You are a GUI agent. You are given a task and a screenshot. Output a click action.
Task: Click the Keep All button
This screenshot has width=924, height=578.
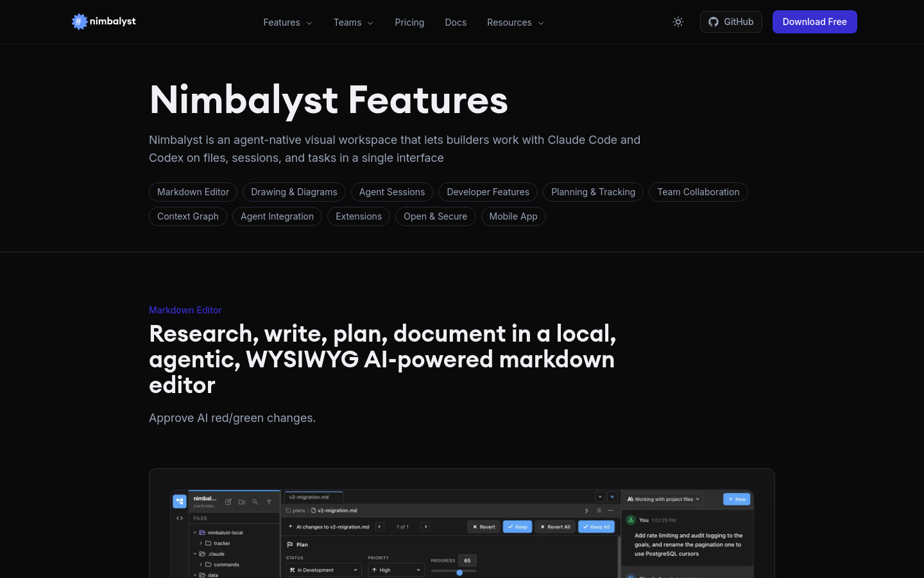coord(597,527)
